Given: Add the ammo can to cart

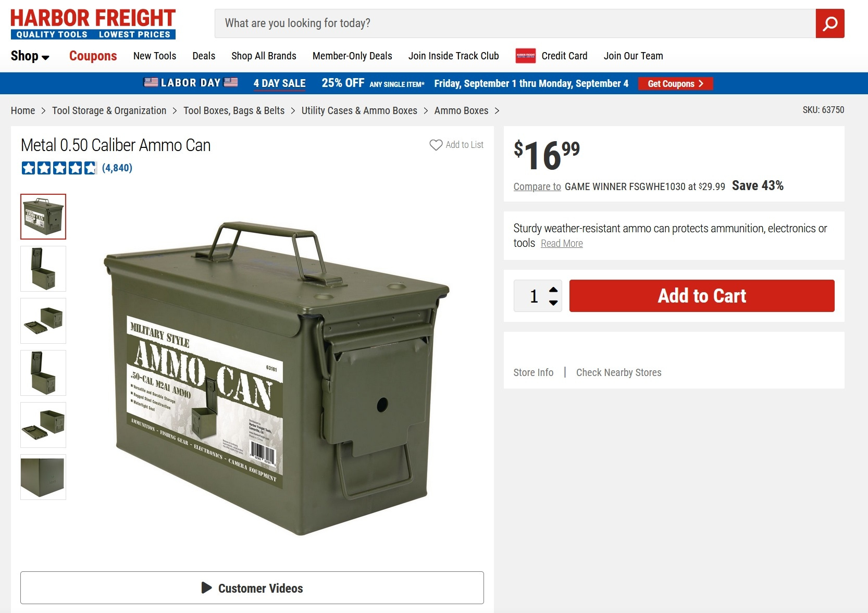Looking at the screenshot, I should [702, 296].
